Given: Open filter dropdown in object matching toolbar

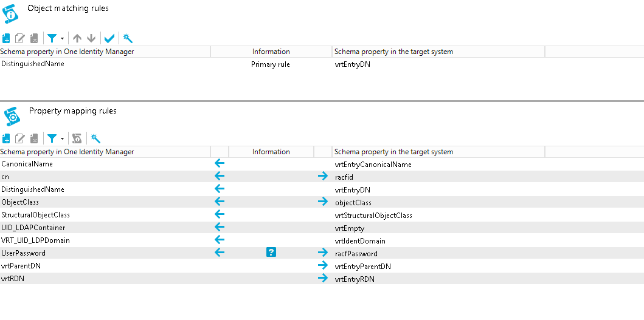Looking at the screenshot, I should [x=55, y=39].
